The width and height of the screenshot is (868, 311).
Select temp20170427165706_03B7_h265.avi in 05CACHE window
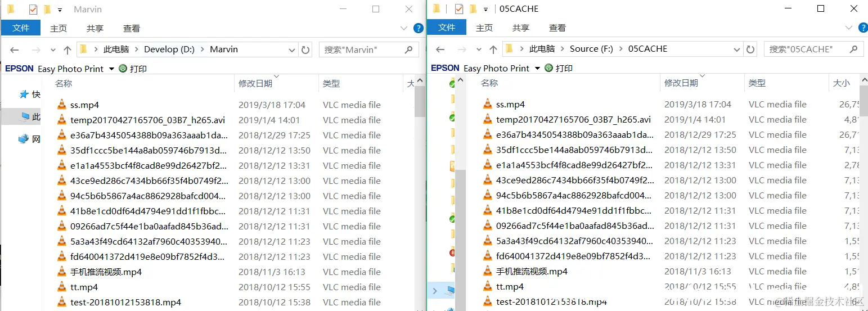(x=574, y=119)
